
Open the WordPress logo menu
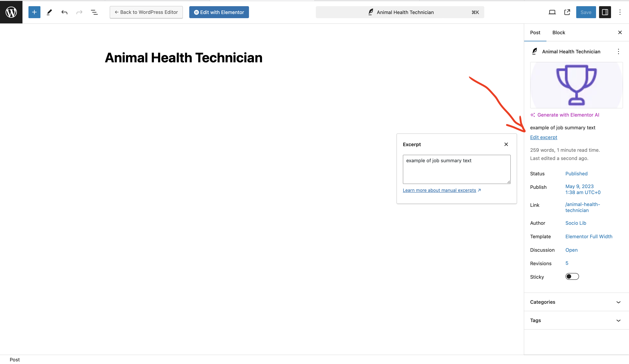point(11,12)
